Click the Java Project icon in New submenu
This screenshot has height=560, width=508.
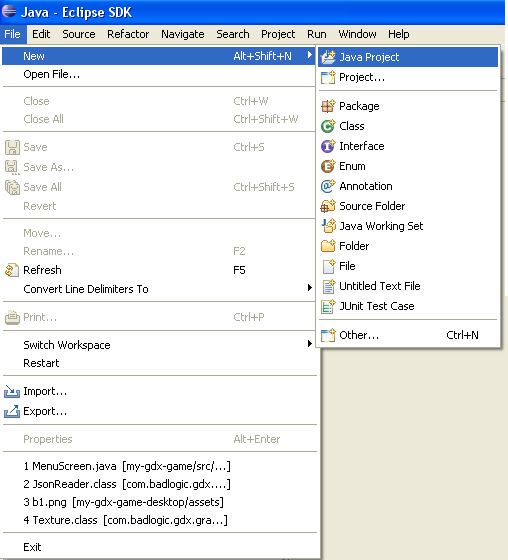(x=328, y=57)
